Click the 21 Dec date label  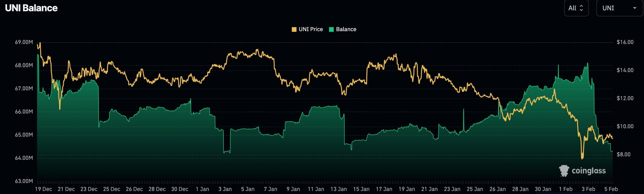coord(66,189)
